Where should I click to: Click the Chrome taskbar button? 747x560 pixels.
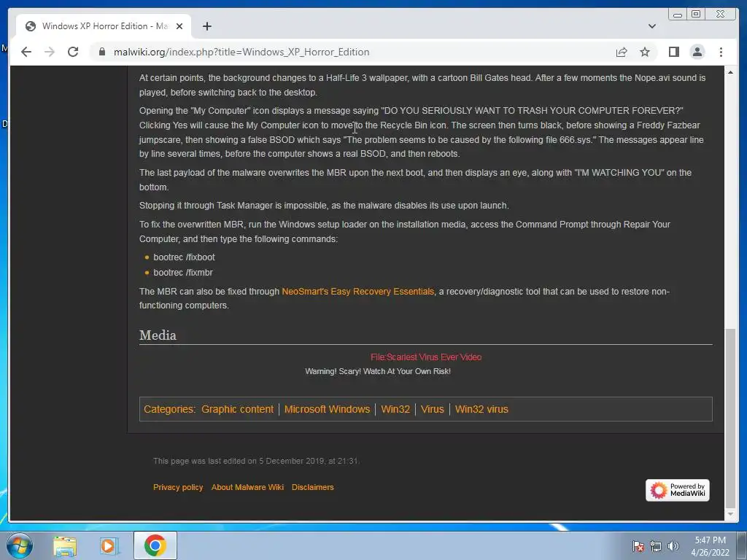point(155,545)
